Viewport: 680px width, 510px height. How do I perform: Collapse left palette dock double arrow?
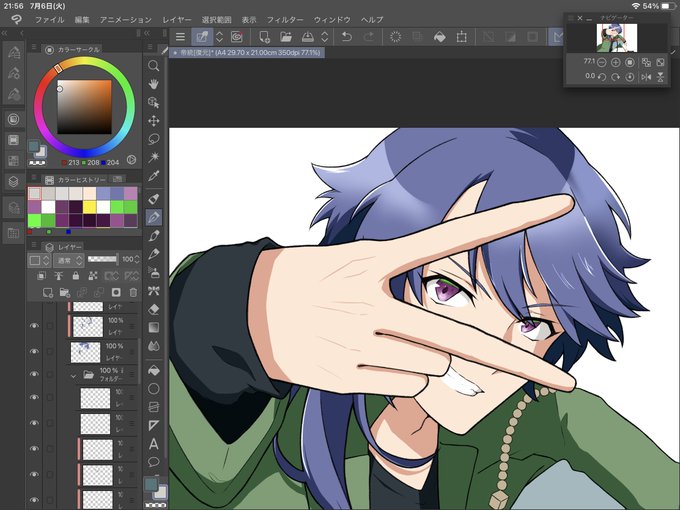tap(4, 33)
